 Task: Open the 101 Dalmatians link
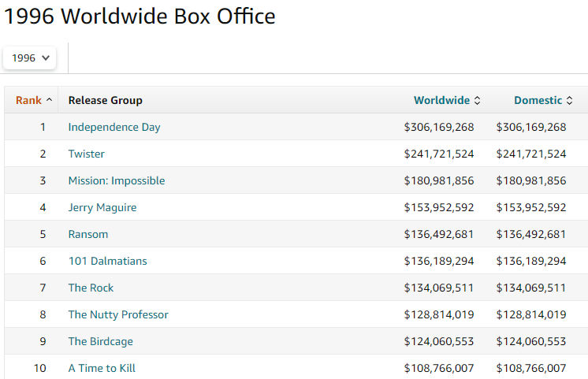(x=107, y=261)
